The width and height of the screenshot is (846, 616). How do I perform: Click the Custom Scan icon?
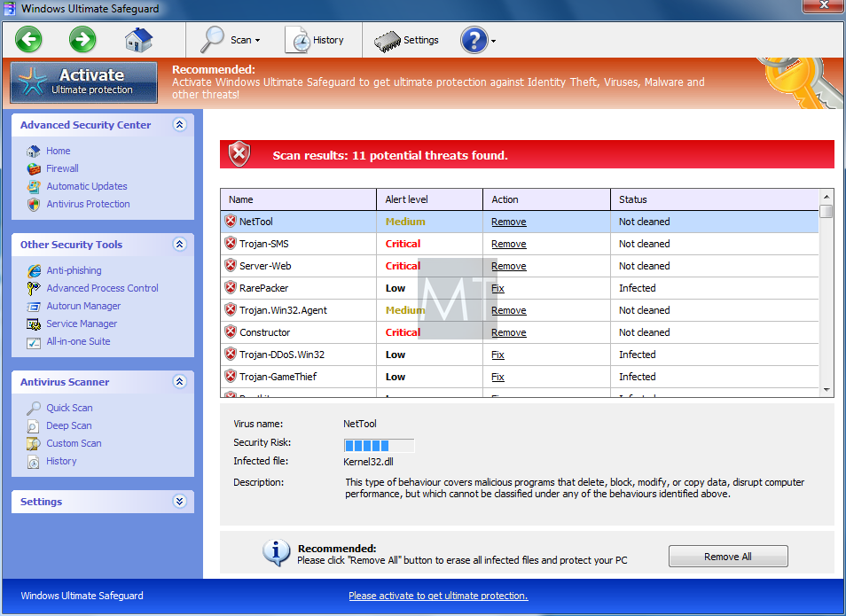point(34,444)
